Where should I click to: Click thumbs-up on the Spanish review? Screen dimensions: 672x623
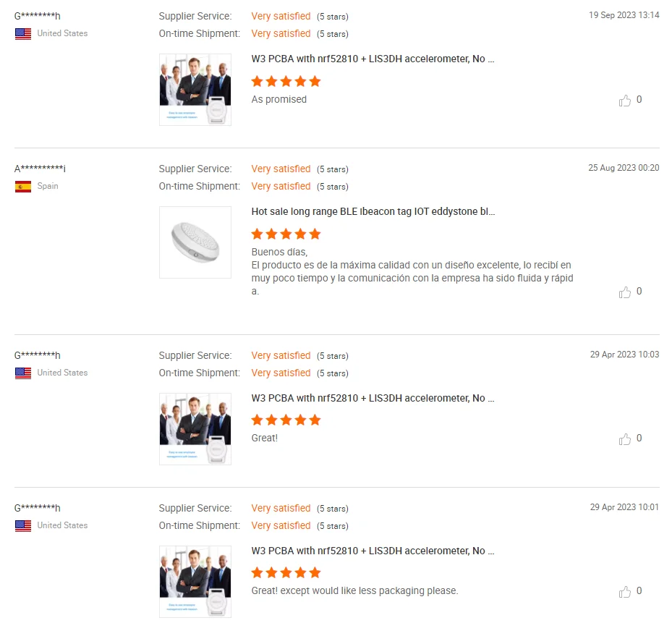[625, 292]
